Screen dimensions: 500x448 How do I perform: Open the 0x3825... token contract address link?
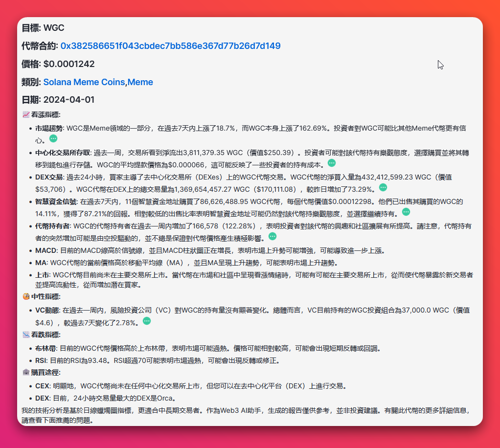170,46
